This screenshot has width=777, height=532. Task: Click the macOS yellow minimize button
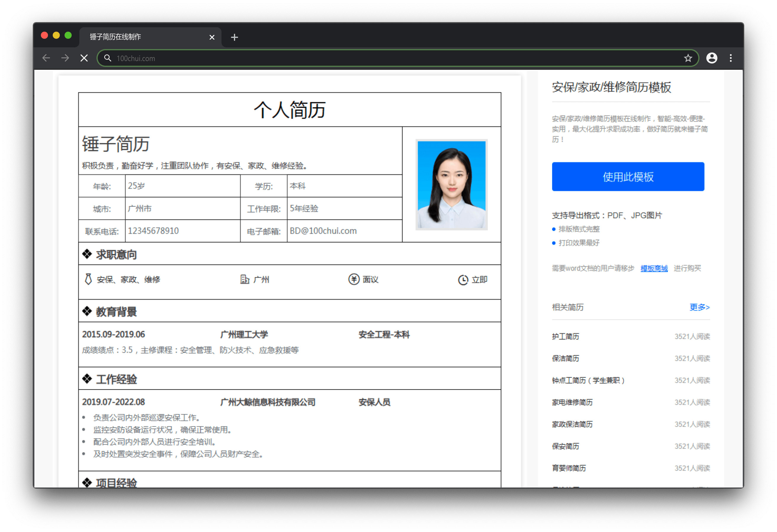(56, 36)
